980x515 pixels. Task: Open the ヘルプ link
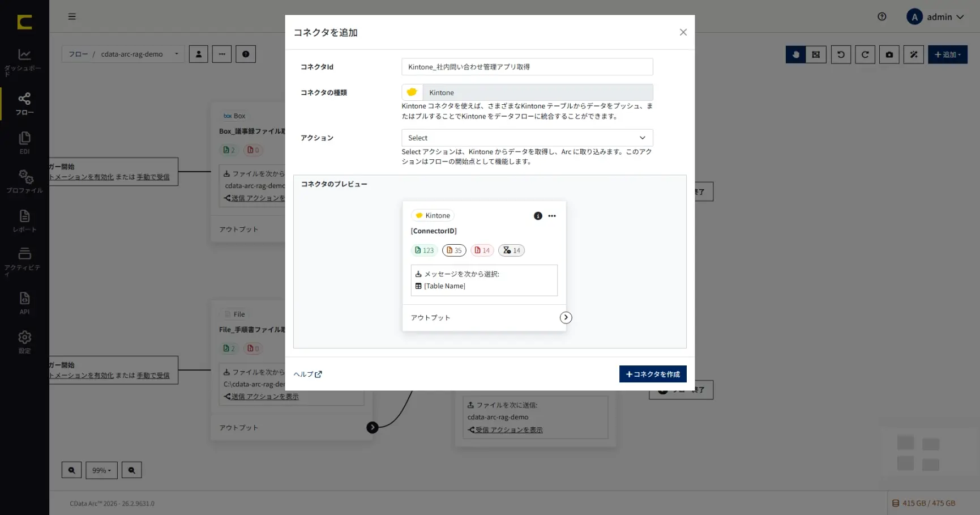coord(307,374)
